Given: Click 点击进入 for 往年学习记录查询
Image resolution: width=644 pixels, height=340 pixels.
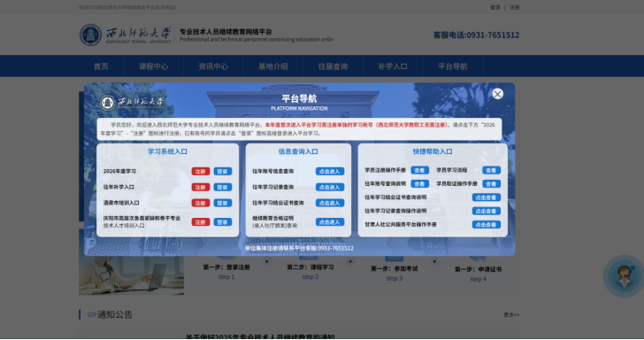Looking at the screenshot, I should [330, 187].
